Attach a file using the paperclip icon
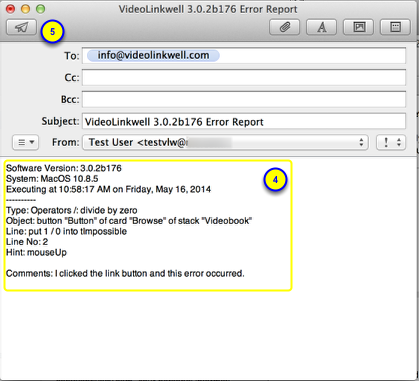The height and width of the screenshot is (381, 419). pyautogui.click(x=284, y=27)
